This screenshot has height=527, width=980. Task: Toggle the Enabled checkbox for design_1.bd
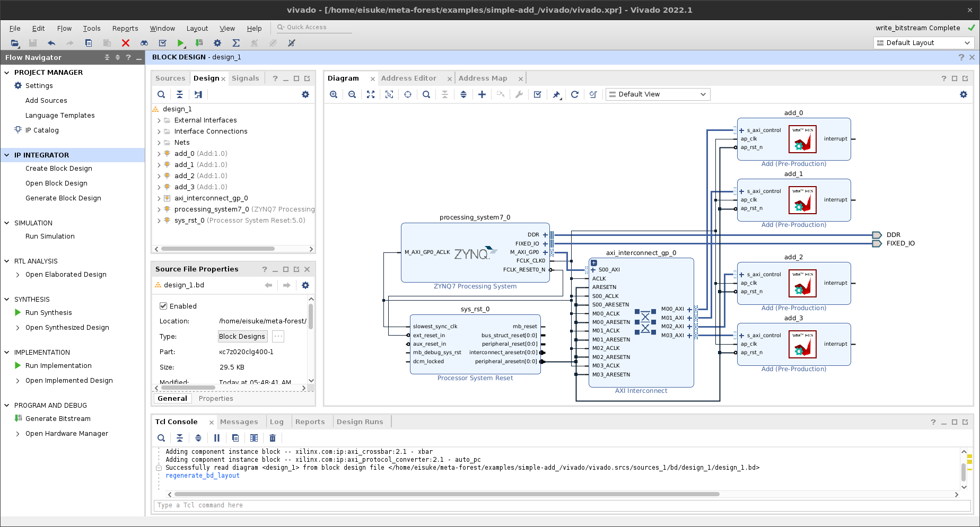(x=163, y=306)
